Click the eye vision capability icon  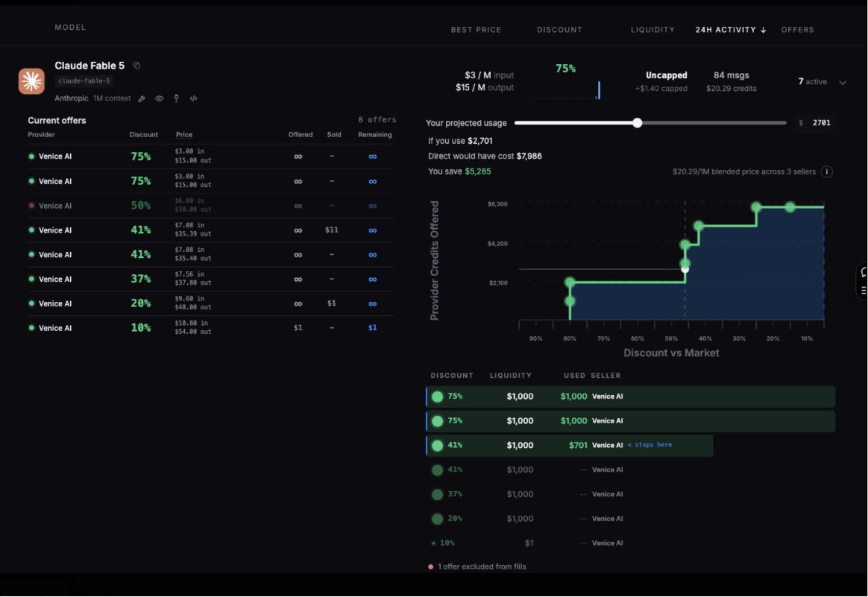[x=159, y=98]
